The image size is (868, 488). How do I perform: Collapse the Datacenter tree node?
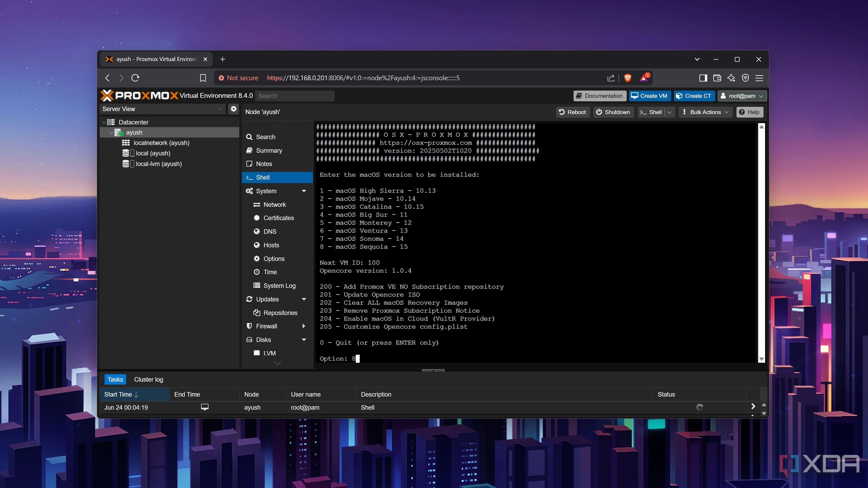click(104, 122)
